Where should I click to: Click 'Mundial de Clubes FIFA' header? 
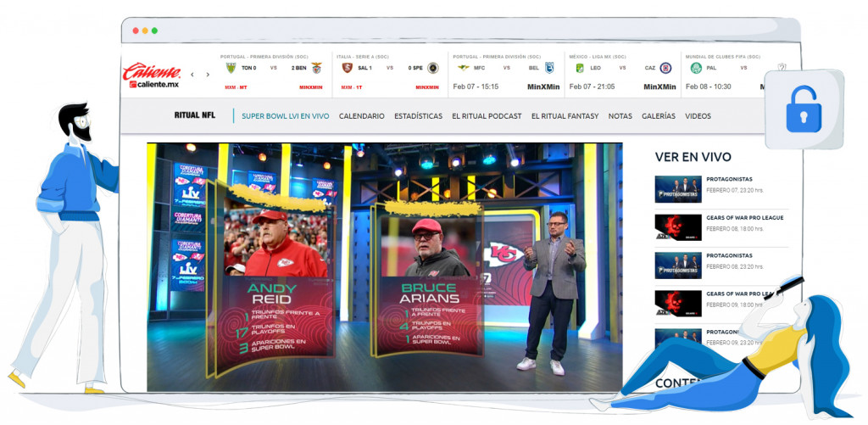click(x=722, y=57)
